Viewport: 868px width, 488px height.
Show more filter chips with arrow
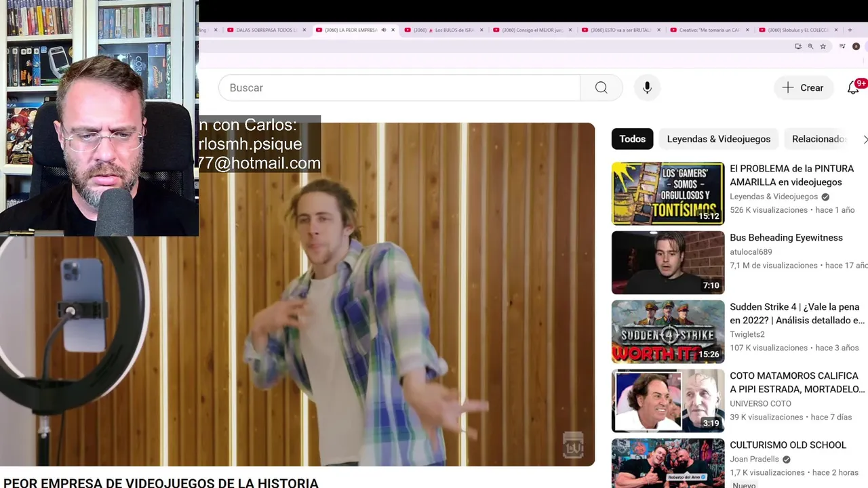pyautogui.click(x=865, y=139)
